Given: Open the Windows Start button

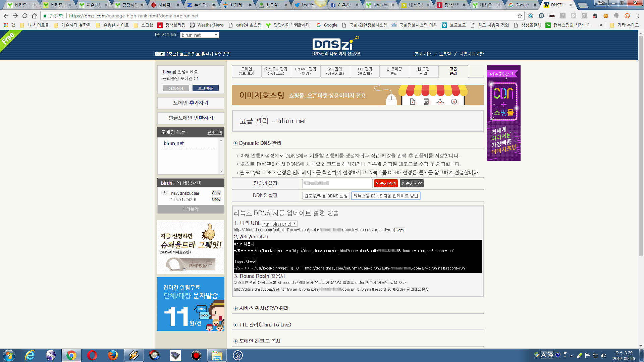Looking at the screenshot, I should (x=9, y=355).
